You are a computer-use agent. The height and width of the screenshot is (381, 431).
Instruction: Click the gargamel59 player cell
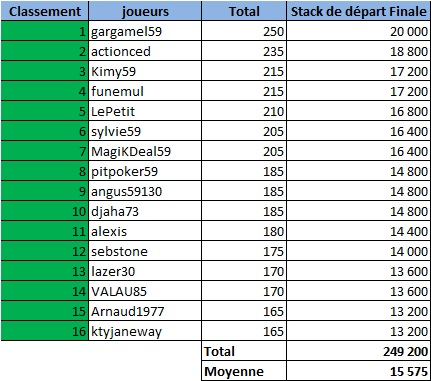(x=145, y=31)
